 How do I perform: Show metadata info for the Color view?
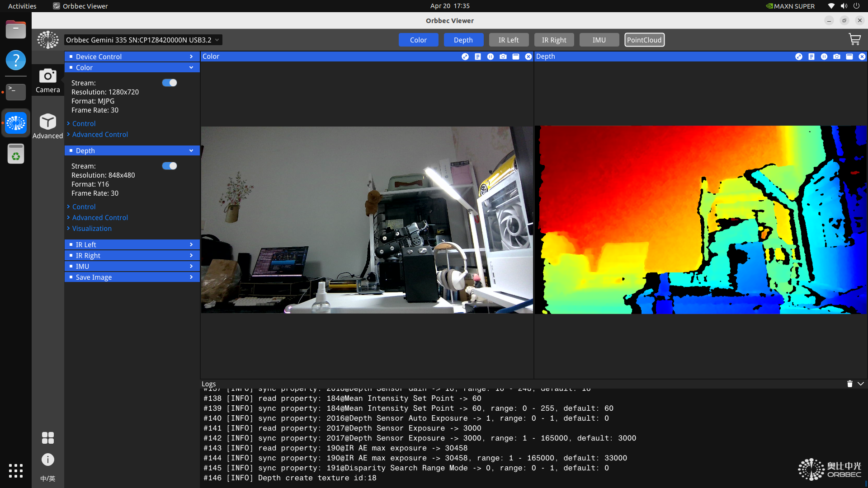click(478, 56)
